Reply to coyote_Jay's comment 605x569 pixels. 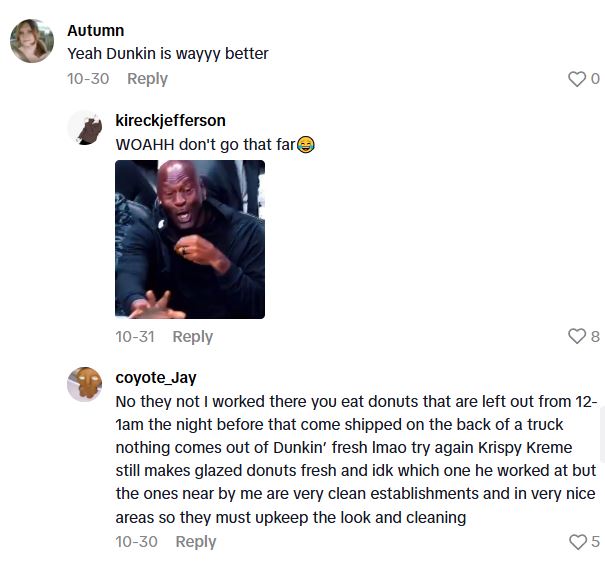(196, 542)
